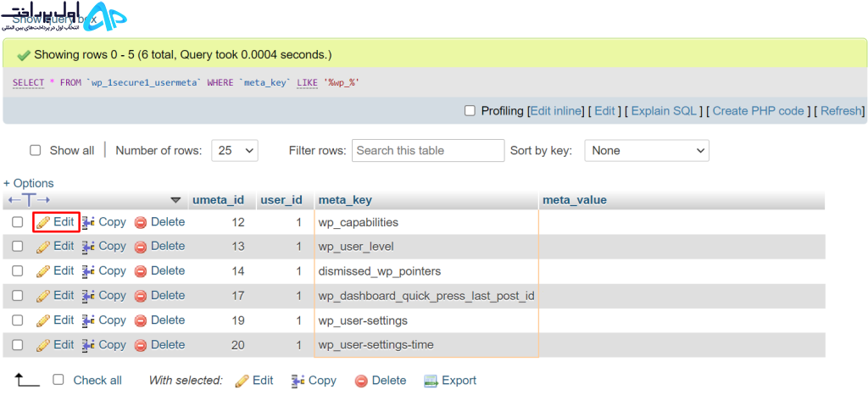The height and width of the screenshot is (401, 868).
Task: Click red Delete icon for wp_user-settings row
Action: click(x=141, y=320)
